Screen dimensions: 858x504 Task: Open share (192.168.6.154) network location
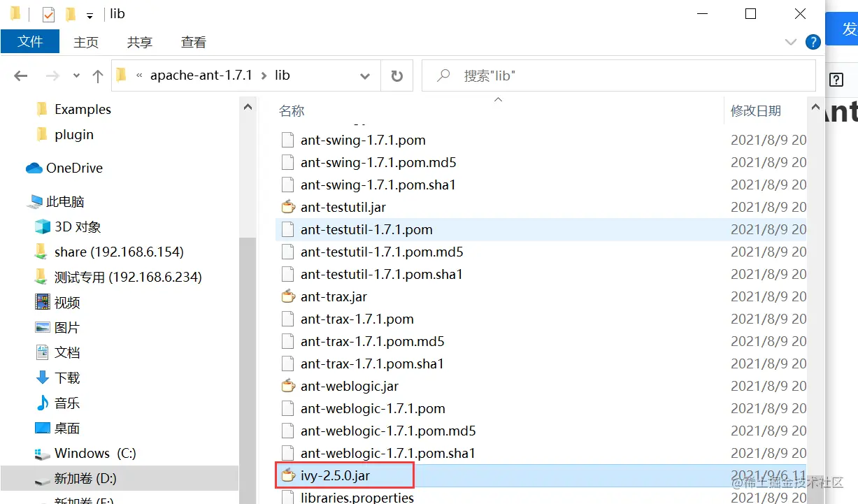119,252
